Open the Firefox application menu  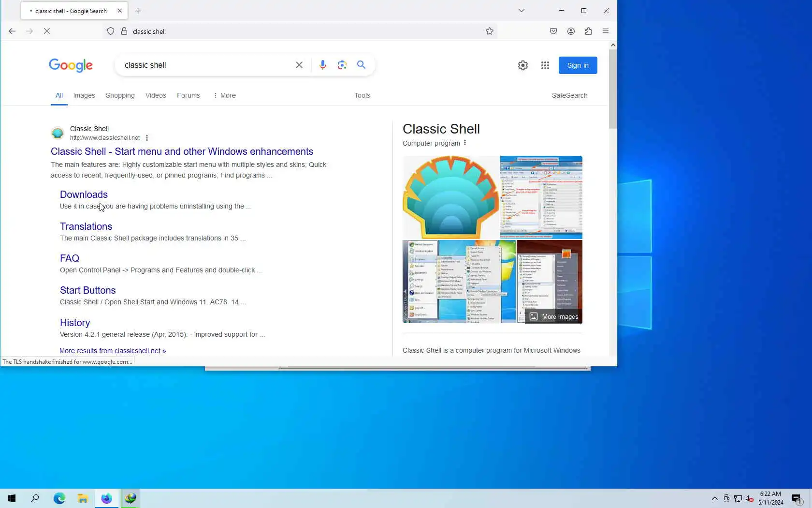point(606,31)
